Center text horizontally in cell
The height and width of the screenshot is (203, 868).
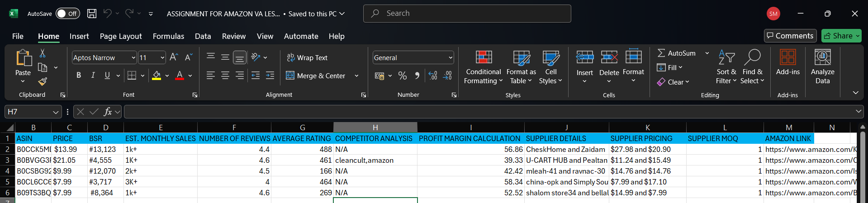[225, 76]
